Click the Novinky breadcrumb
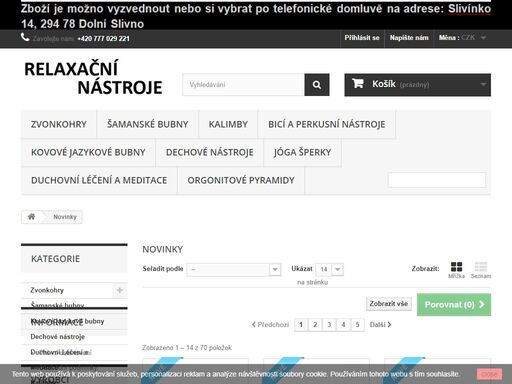Screen dimensions: 512x384 (65, 217)
